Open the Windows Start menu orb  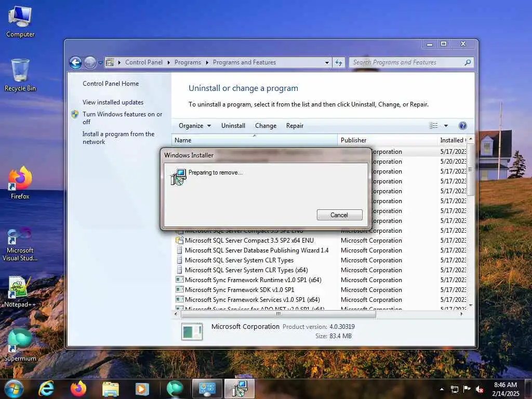(14, 389)
